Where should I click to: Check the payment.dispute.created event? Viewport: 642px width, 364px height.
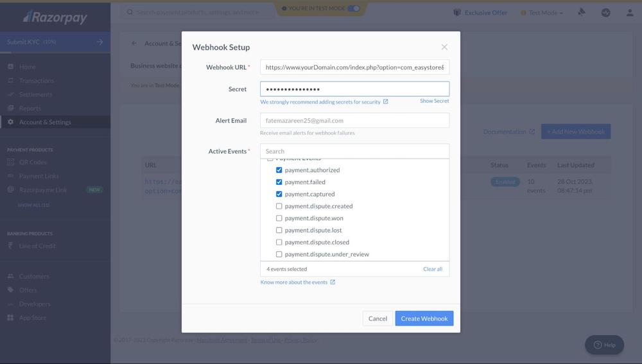(x=279, y=206)
